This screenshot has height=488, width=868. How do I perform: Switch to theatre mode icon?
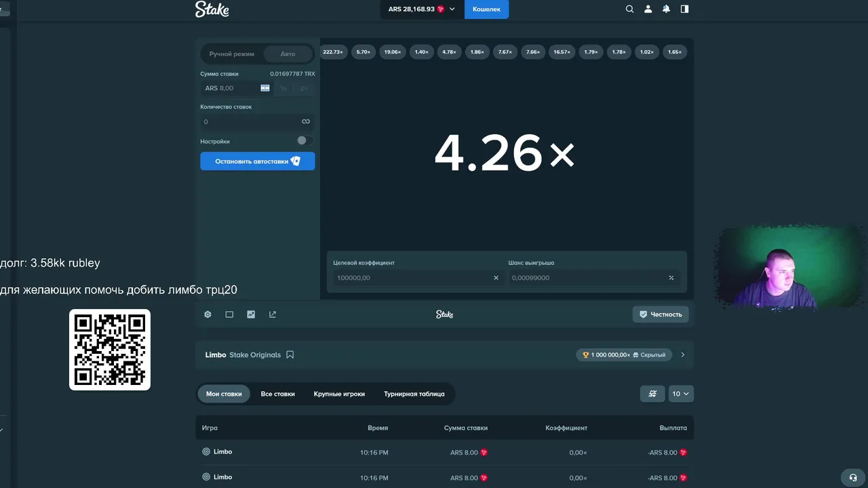click(x=229, y=314)
